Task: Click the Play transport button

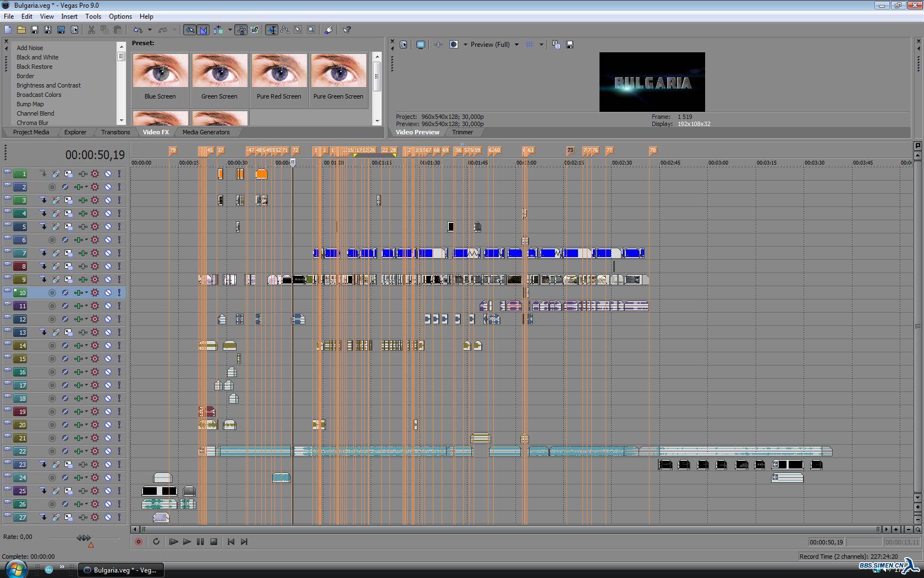Action: click(186, 542)
